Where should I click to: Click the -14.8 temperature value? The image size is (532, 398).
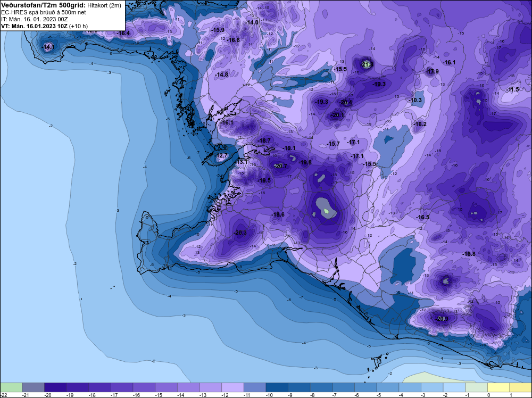(x=221, y=74)
